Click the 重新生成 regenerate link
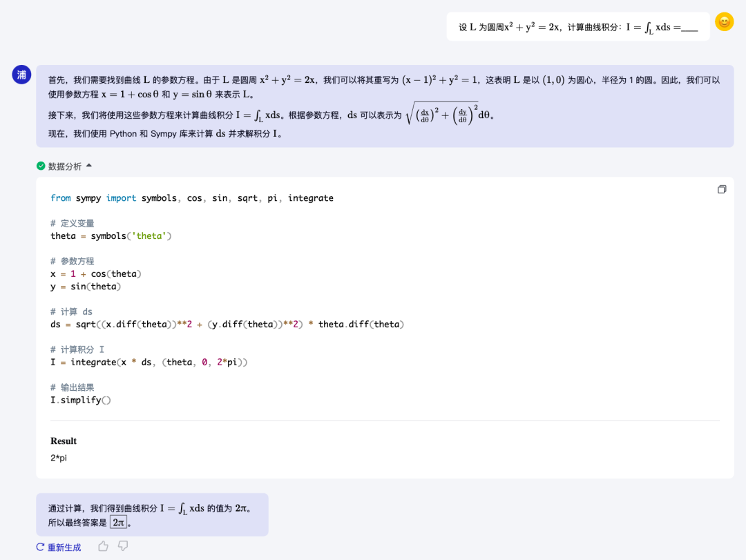Image resolution: width=746 pixels, height=560 pixels. (x=64, y=547)
